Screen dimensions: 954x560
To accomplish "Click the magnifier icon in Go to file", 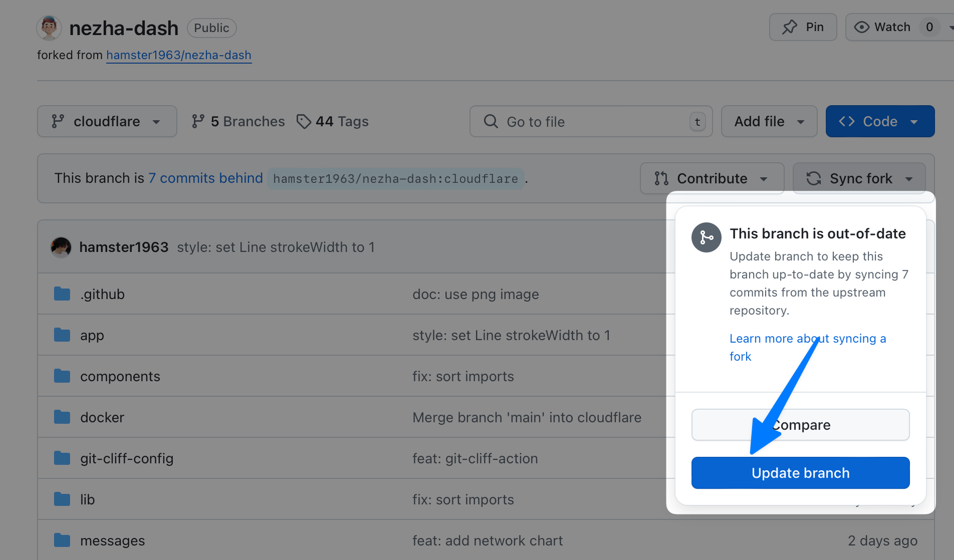I will [491, 121].
